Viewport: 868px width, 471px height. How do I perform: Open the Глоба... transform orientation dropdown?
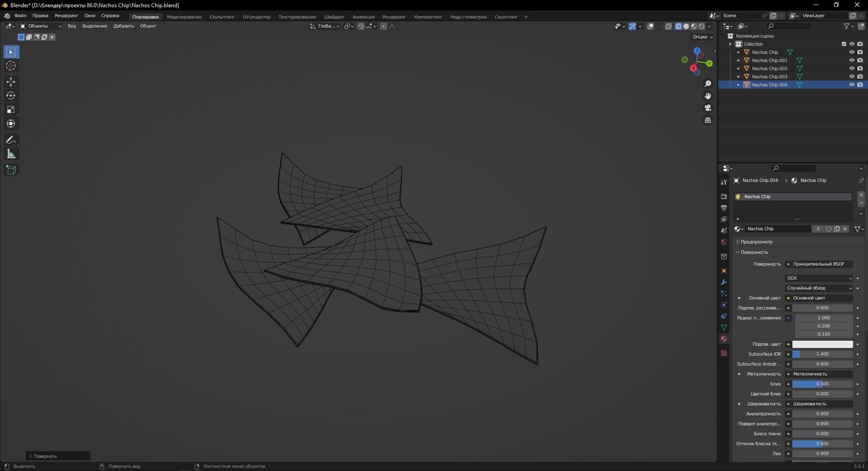tap(325, 26)
